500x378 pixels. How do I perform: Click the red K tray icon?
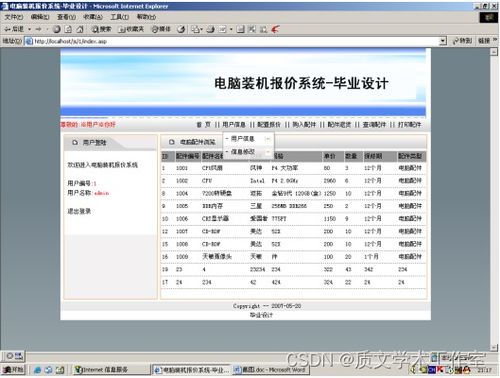pos(440,369)
